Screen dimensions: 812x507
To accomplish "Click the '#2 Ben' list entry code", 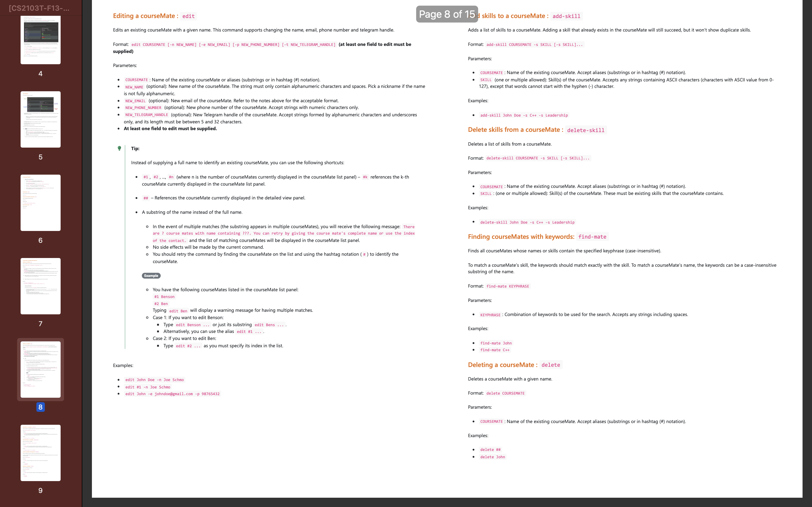I will (x=161, y=304).
